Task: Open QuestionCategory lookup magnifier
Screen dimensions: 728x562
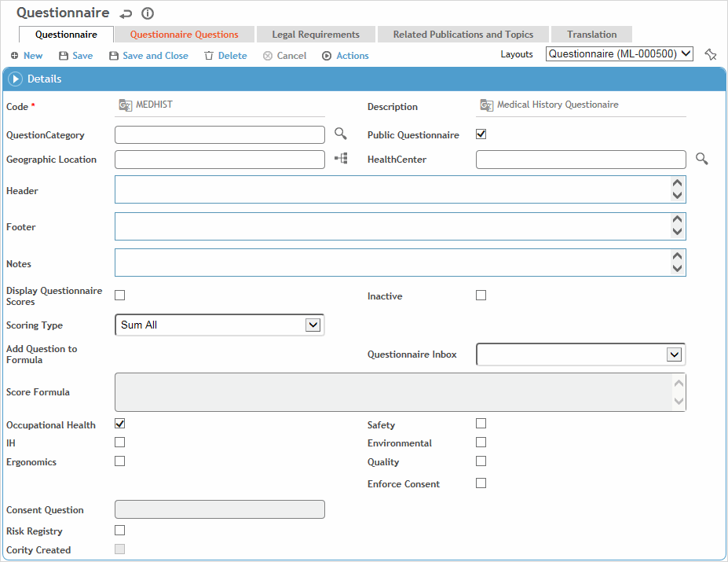Action: [x=341, y=134]
